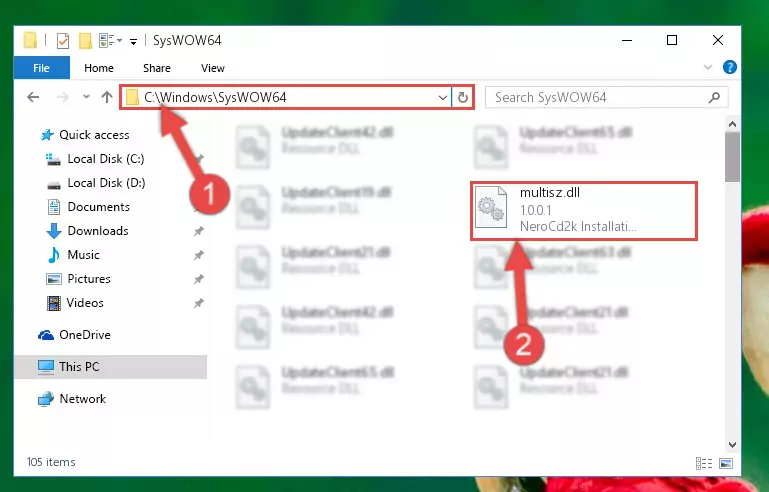Click the folder icon in the title bar
Viewport: 769px width, 492px height.
pyautogui.click(x=30, y=40)
